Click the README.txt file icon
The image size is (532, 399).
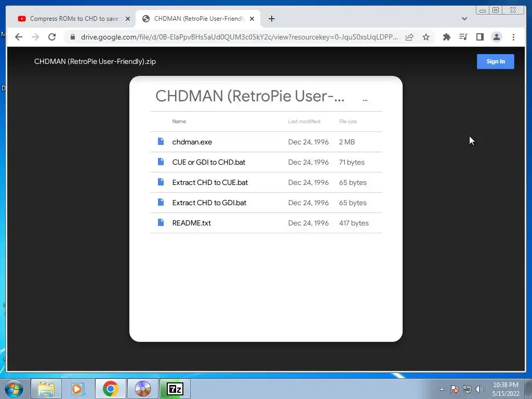(x=161, y=222)
